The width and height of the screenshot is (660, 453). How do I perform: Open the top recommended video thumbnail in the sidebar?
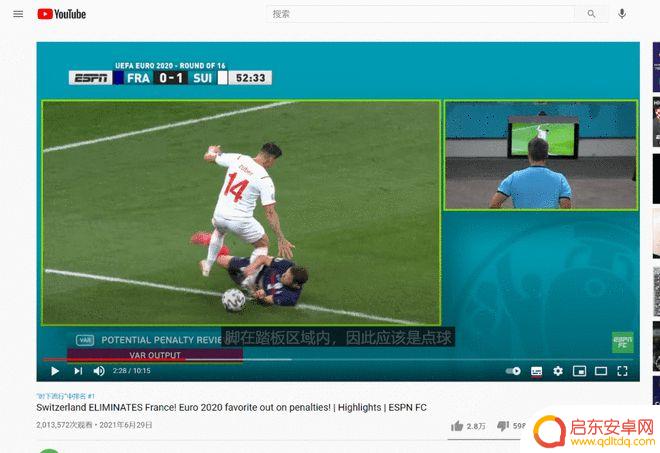656,67
